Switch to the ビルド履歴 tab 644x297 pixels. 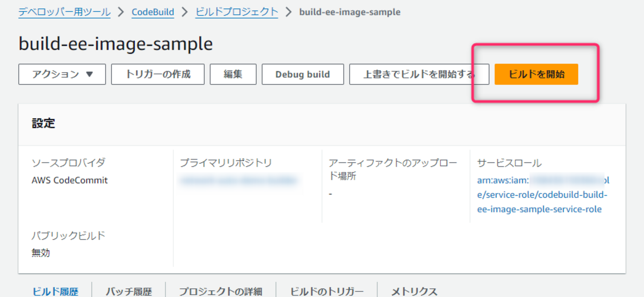(55, 292)
